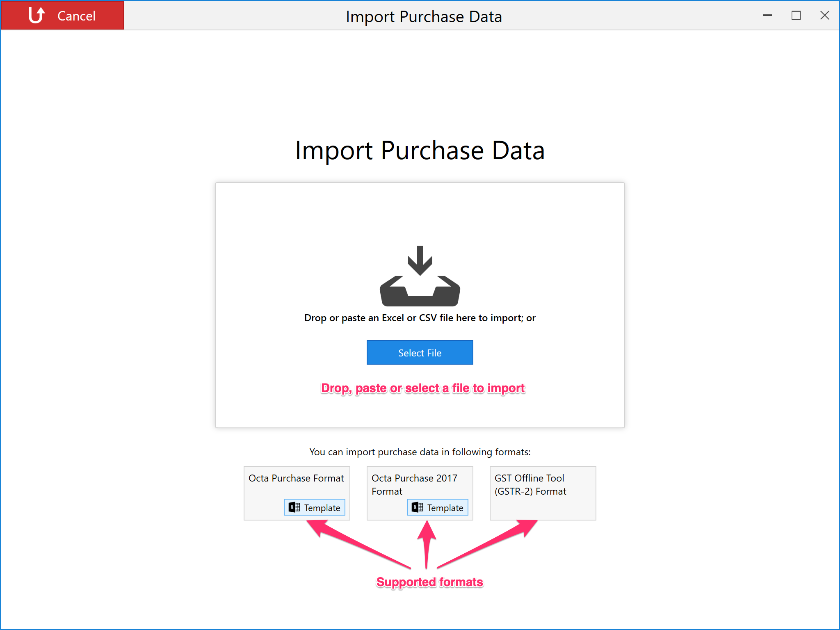The image size is (840, 630).
Task: Minimize the Import Purchase Data window
Action: point(767,16)
